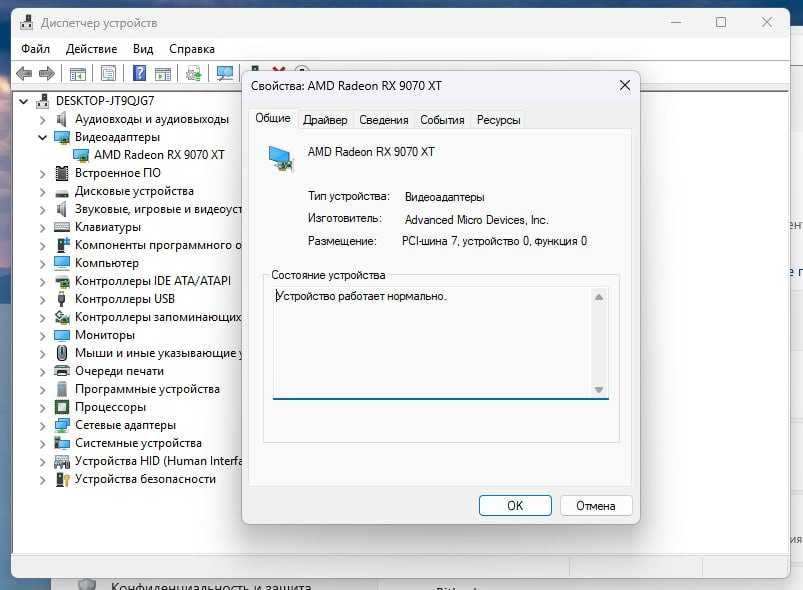This screenshot has height=590, width=803.
Task: Expand the Клавиатуры category
Action: tap(43, 228)
